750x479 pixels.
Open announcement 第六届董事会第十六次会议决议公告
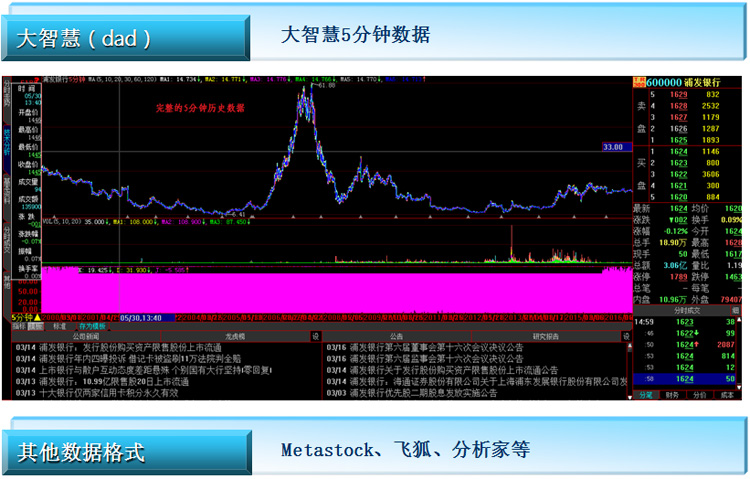pyautogui.click(x=425, y=347)
